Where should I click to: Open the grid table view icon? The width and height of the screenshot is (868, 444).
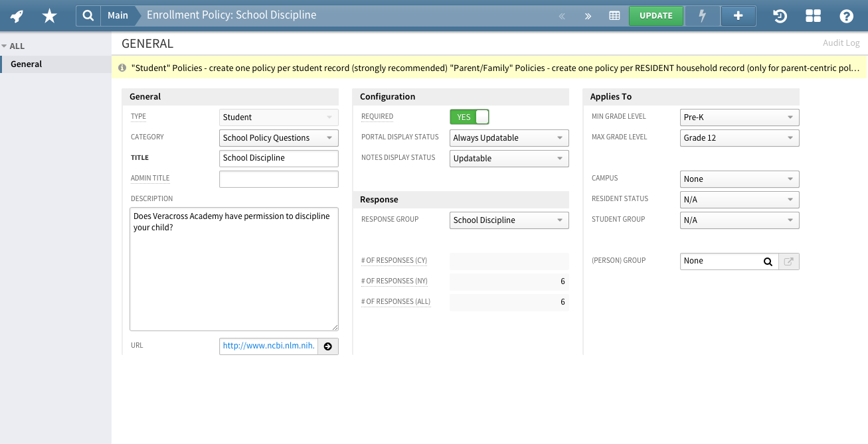pyautogui.click(x=614, y=16)
